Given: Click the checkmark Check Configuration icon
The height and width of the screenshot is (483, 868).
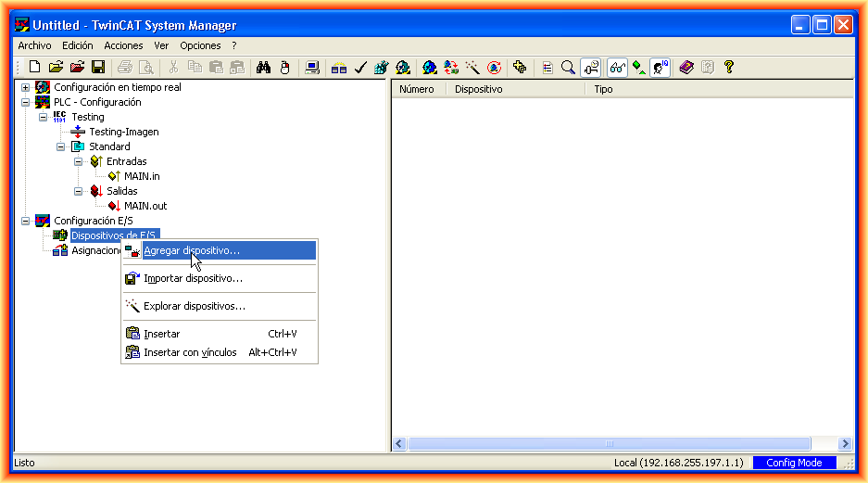Looking at the screenshot, I should coord(360,67).
